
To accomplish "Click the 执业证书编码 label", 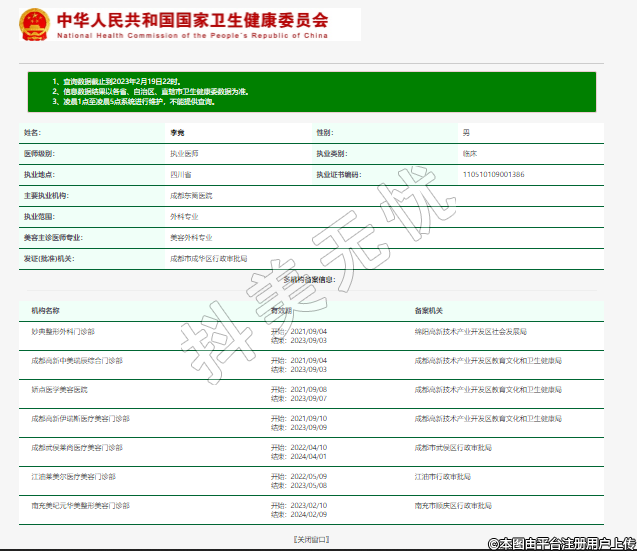I will 339,175.
